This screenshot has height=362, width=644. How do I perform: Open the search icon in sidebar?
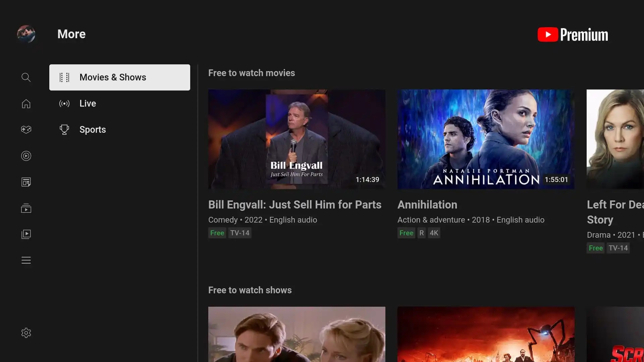point(26,77)
